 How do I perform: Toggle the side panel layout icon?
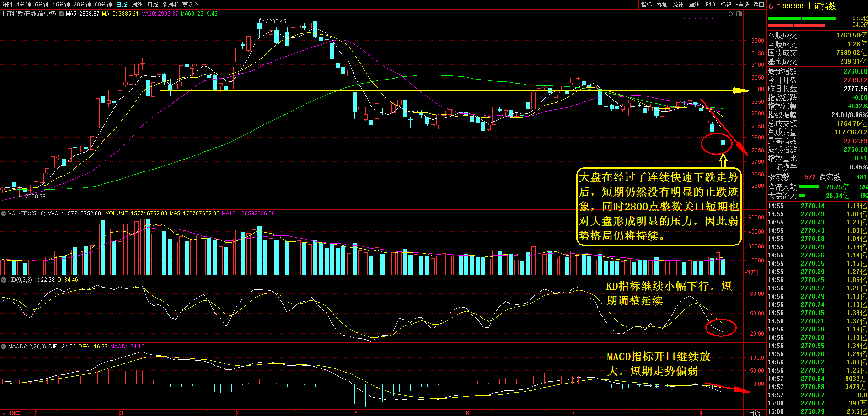739,14
